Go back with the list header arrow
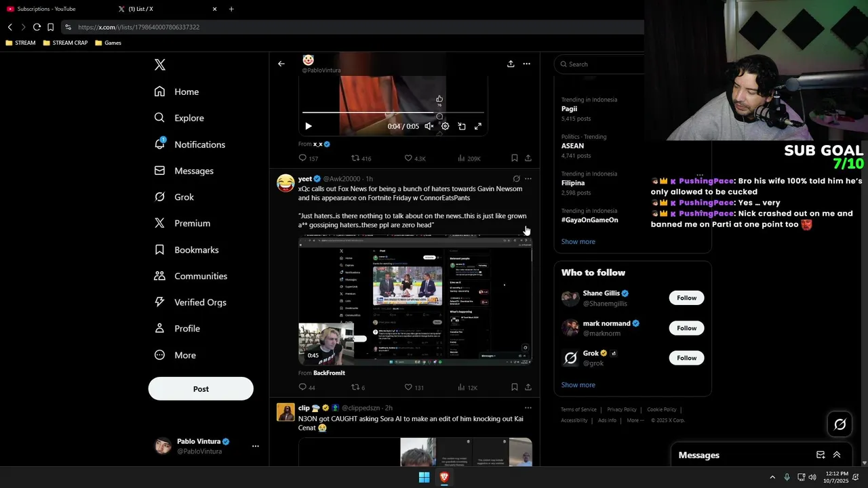This screenshot has width=868, height=488. click(x=281, y=64)
